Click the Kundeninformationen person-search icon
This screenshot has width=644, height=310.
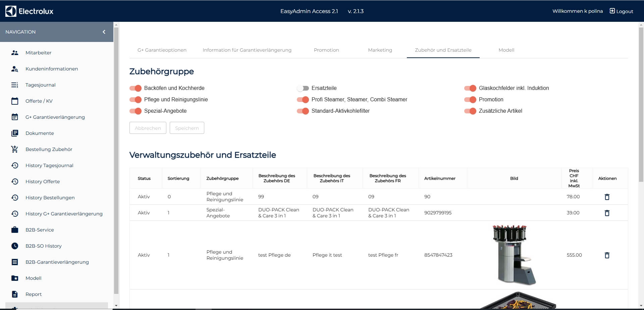[x=15, y=69]
